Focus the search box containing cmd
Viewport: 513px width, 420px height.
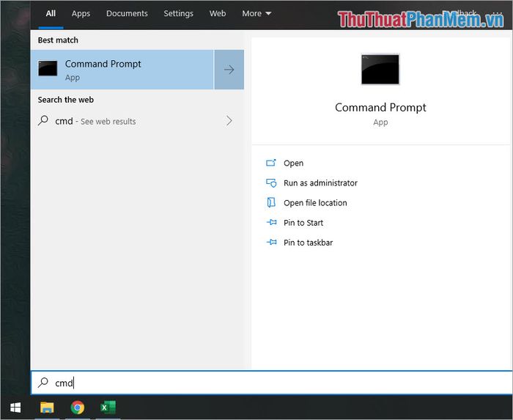(x=272, y=383)
